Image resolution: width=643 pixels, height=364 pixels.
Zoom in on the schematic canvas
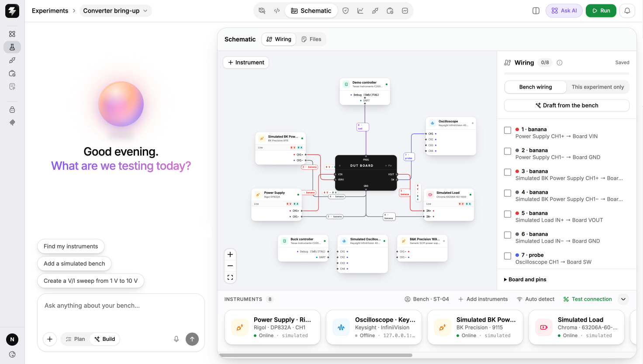pos(230,254)
